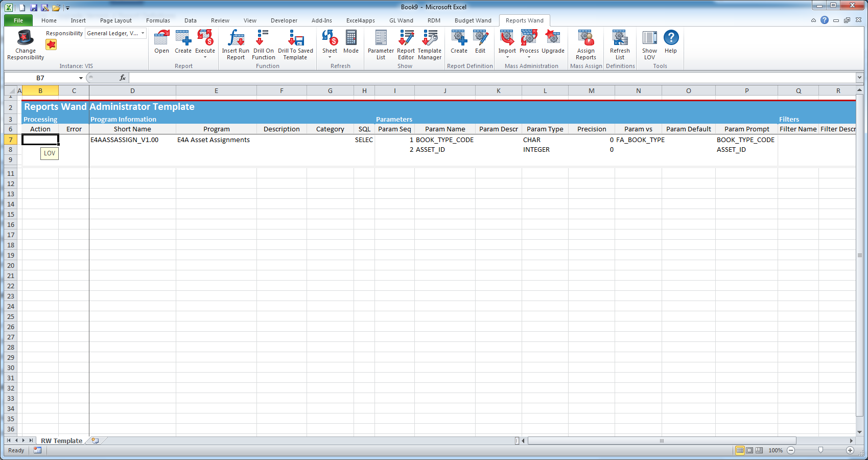Click the Save icon in quick access toolbar
Screen dimensions: 868x460
pos(34,8)
